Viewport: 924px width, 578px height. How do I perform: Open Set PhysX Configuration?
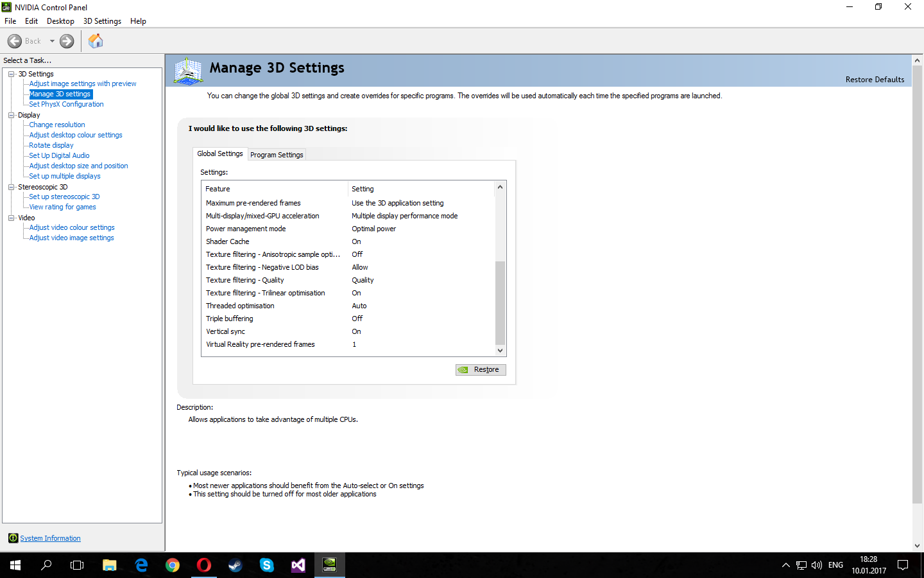66,104
